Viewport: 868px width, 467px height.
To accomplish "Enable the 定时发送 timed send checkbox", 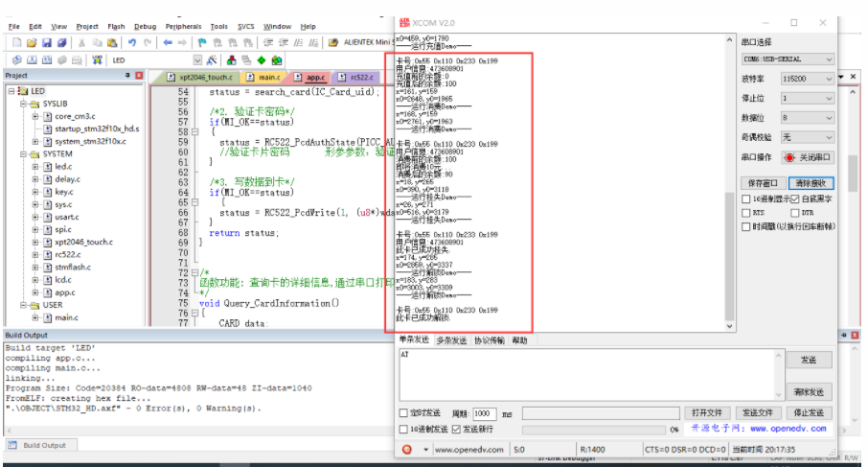I will coord(403,412).
